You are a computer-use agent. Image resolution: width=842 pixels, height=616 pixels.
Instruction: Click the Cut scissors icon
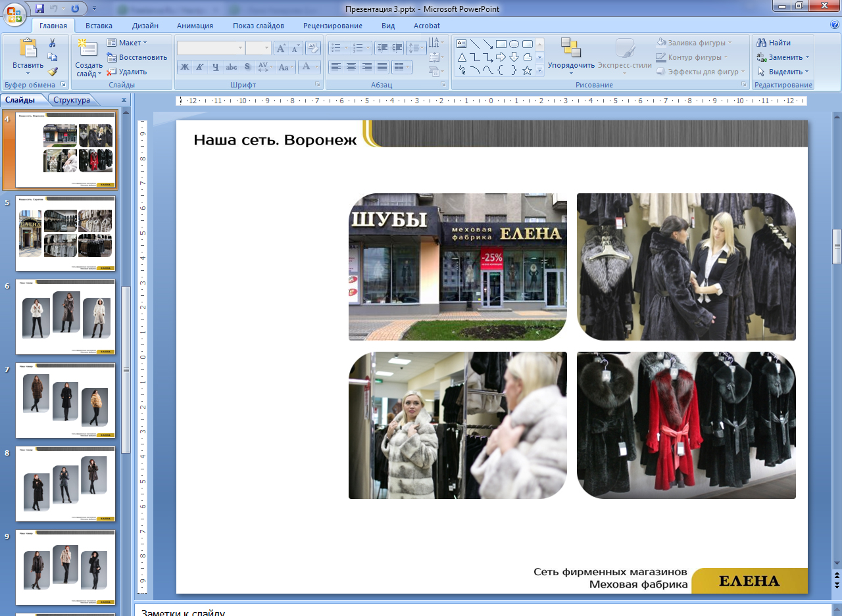point(53,43)
